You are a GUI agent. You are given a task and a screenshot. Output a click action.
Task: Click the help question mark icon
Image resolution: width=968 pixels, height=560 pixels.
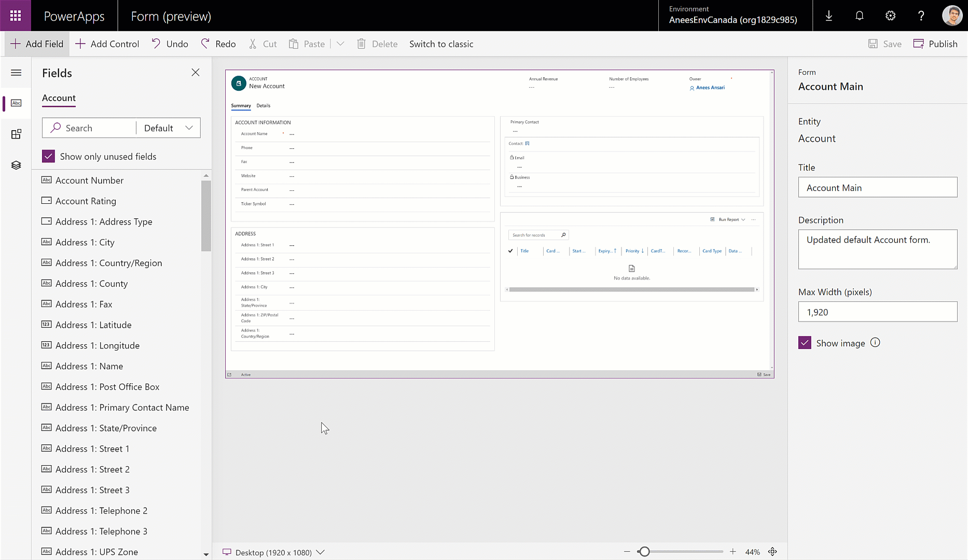click(921, 16)
